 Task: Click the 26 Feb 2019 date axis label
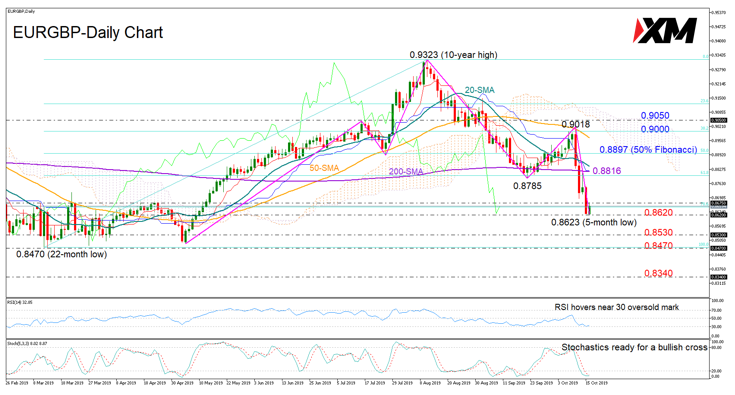tap(17, 383)
